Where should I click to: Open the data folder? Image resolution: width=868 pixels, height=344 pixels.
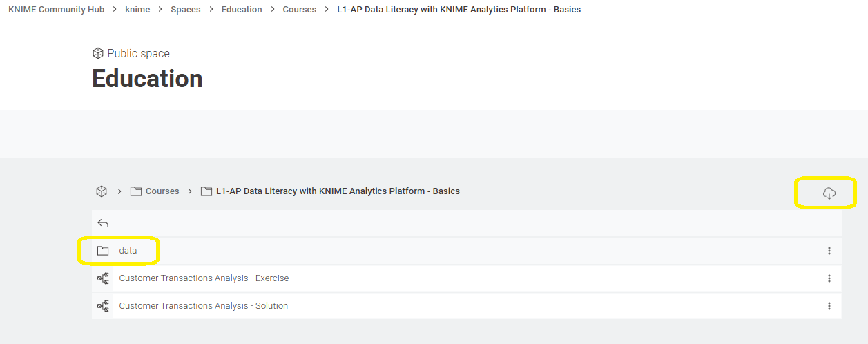click(x=128, y=251)
